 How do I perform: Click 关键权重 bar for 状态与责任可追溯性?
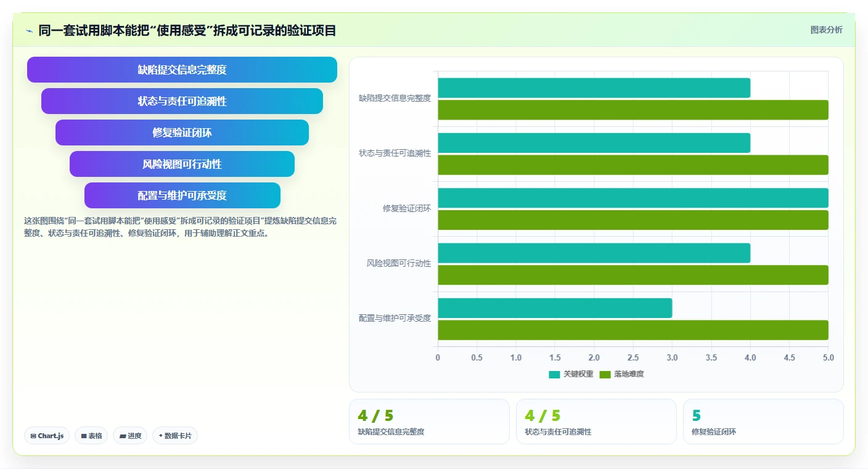(x=594, y=143)
